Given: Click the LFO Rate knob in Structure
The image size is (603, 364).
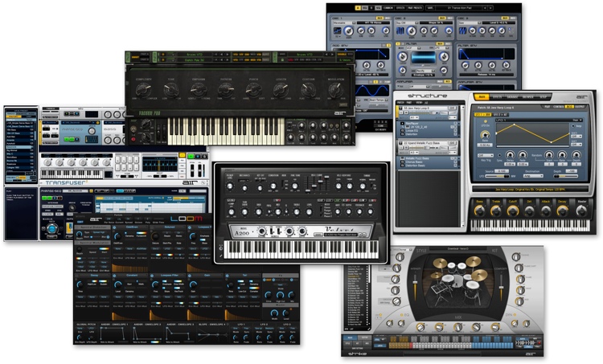Looking at the screenshot, I should tap(485, 135).
